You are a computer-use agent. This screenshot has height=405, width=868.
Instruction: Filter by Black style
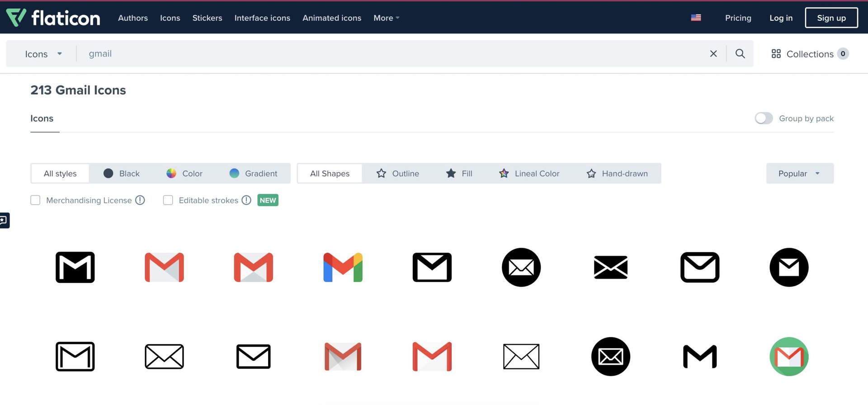(122, 173)
